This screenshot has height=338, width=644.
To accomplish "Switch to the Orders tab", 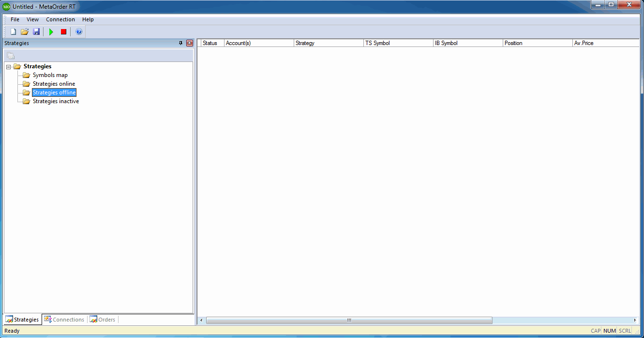I will click(x=103, y=320).
